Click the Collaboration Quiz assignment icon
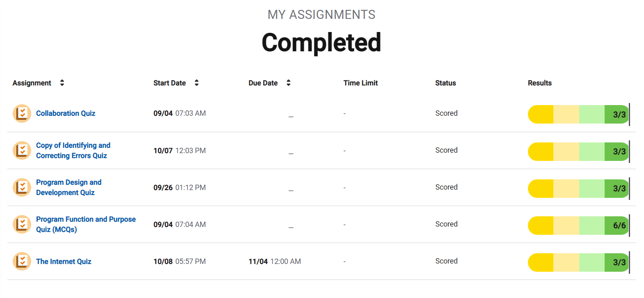Viewport: 644px width, 298px height. (22, 113)
